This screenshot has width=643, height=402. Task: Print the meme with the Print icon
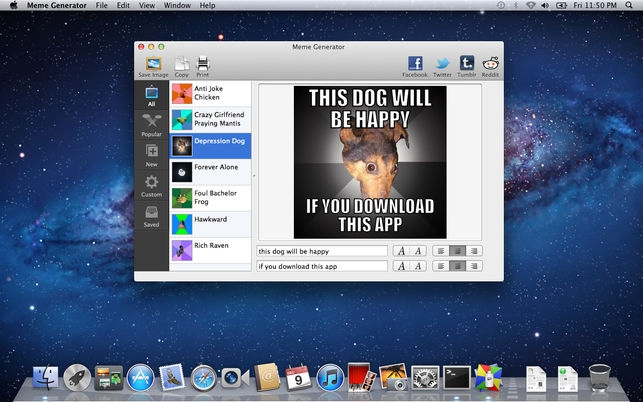pos(203,64)
